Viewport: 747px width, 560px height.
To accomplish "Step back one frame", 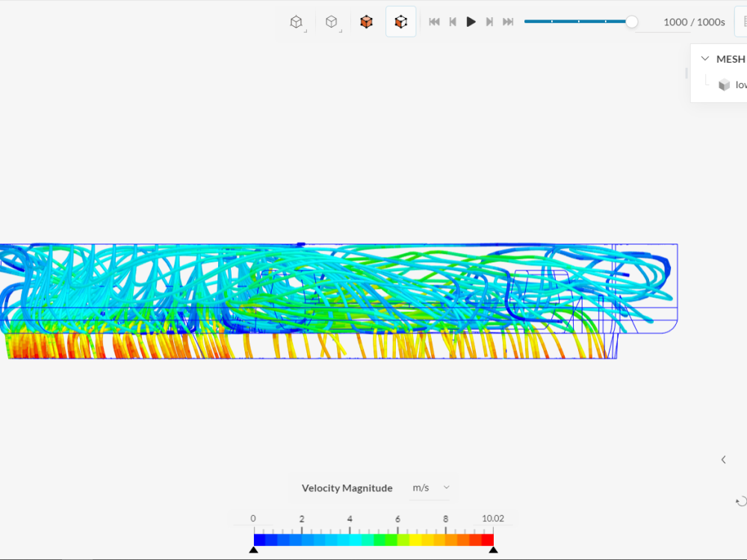I will pos(453,22).
